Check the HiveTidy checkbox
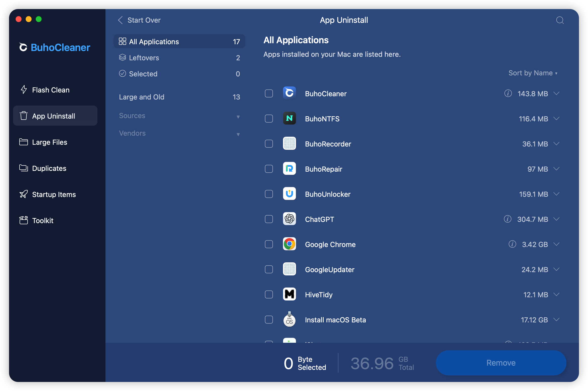The width and height of the screenshot is (588, 391). tap(269, 295)
